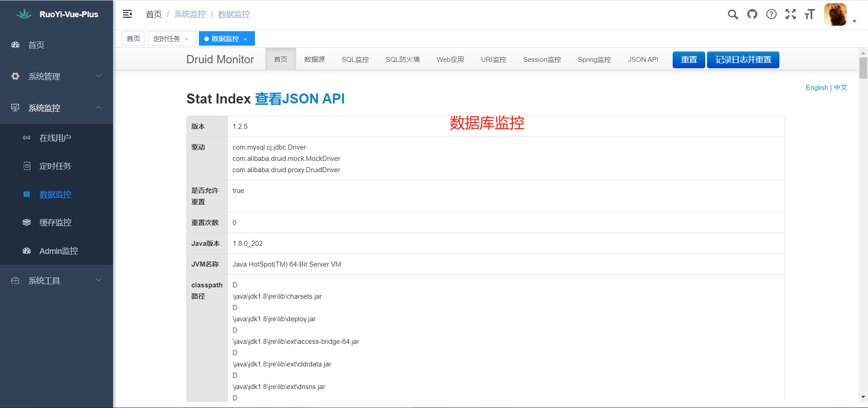Open the URI监控 nav item

[494, 59]
